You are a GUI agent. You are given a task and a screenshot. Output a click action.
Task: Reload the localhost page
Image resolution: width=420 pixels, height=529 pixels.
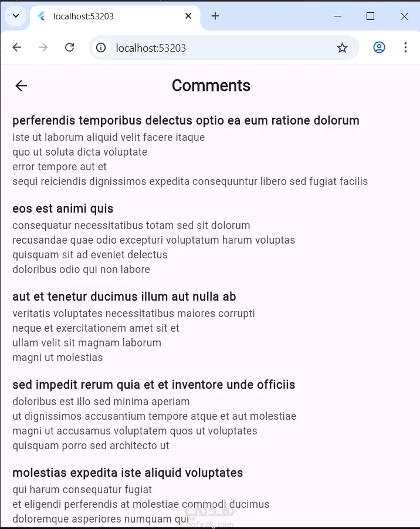(x=69, y=48)
